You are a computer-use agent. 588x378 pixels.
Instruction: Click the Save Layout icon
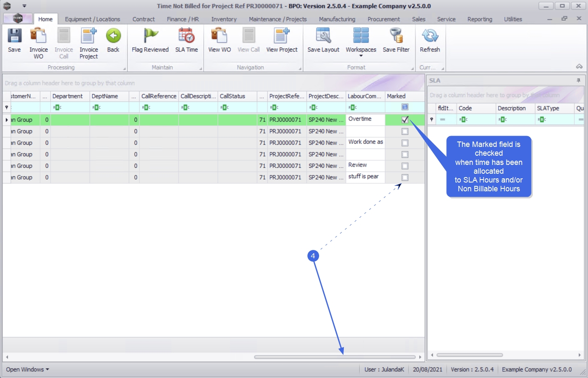tap(323, 36)
